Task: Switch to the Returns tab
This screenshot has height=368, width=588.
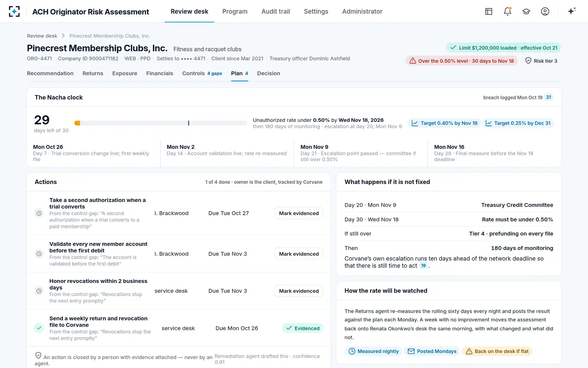Action: click(93, 74)
